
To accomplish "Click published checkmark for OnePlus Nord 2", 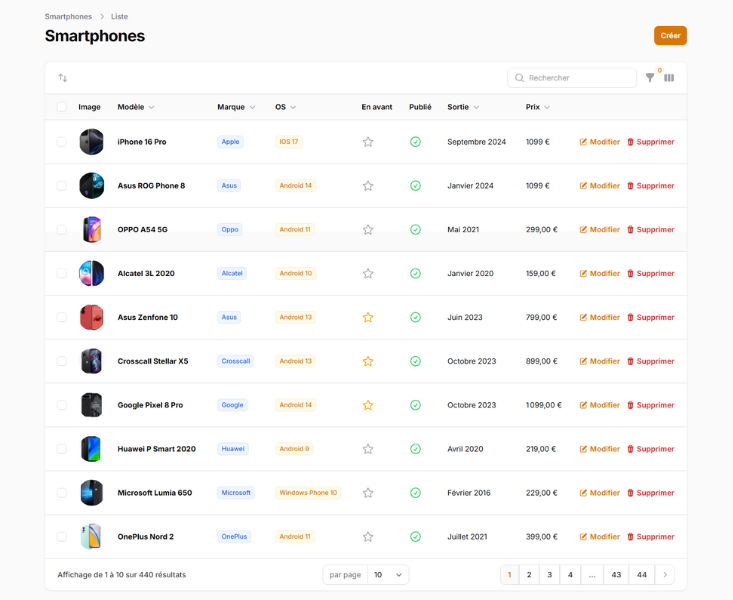I will click(x=415, y=536).
